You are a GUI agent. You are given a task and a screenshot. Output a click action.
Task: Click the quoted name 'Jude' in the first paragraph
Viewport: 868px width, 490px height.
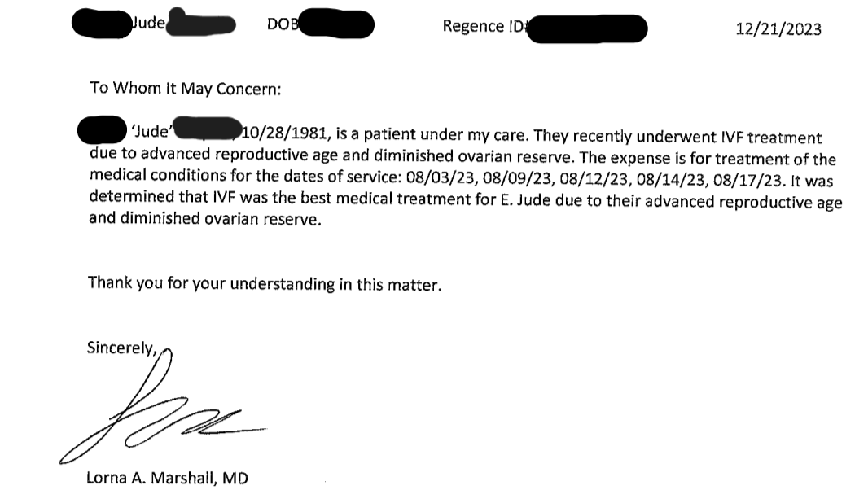[x=148, y=130]
